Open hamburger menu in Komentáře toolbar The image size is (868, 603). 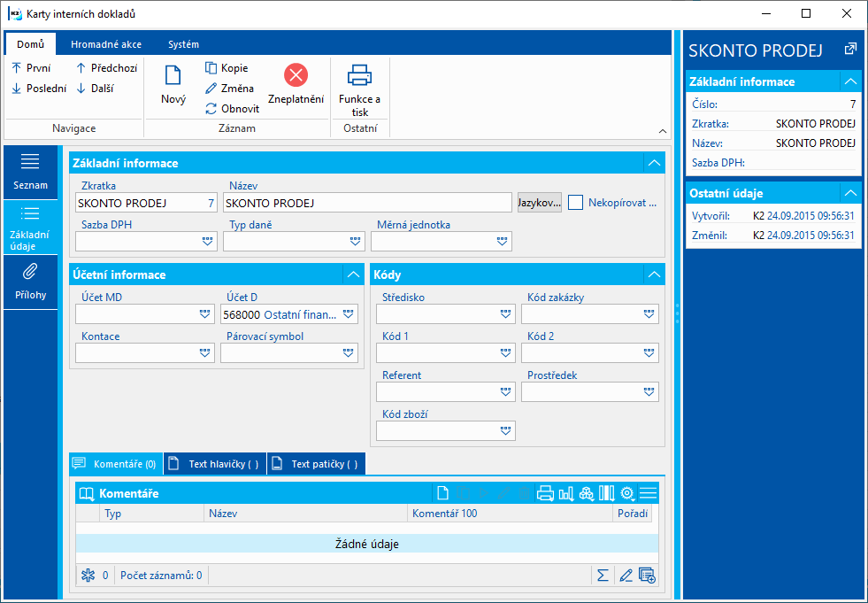pyautogui.click(x=648, y=493)
